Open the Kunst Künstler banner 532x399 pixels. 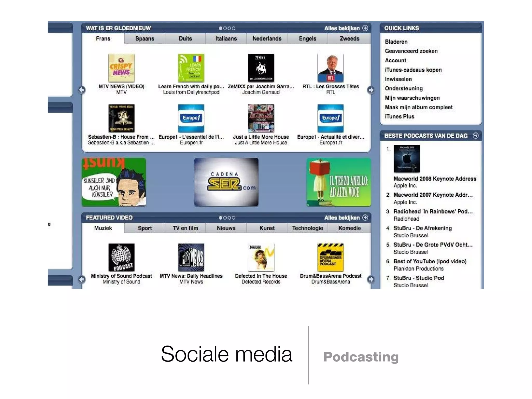[114, 182]
